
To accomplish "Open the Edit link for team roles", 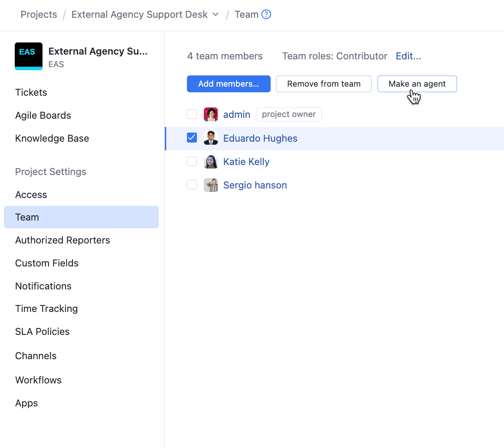I will pos(408,56).
